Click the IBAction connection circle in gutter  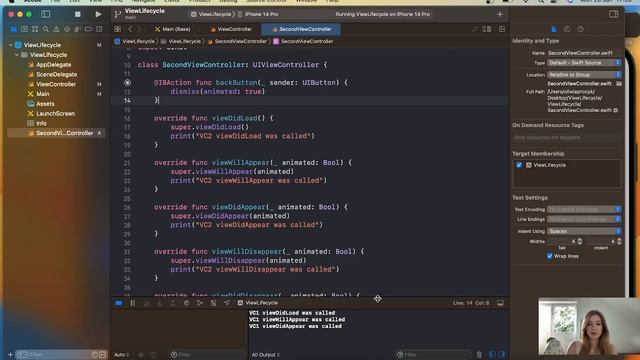coord(127,82)
